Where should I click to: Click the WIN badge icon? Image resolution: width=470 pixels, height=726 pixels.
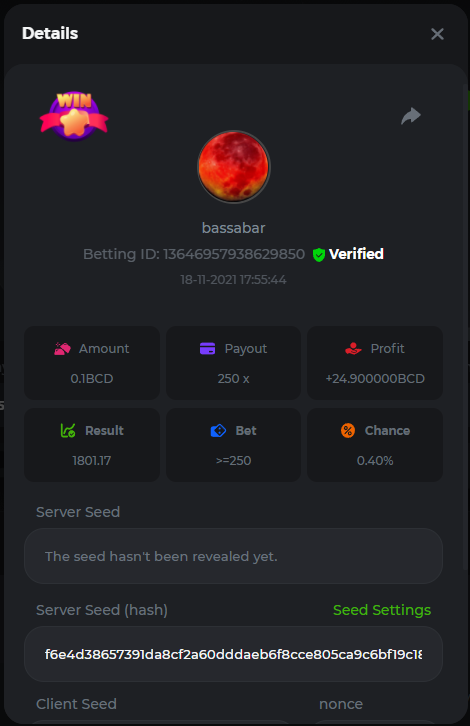click(74, 116)
